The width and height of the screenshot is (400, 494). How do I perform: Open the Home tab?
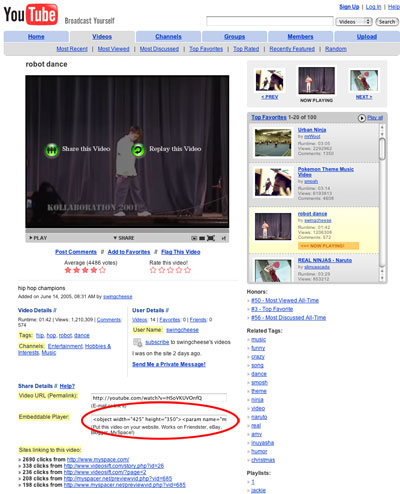click(36, 37)
